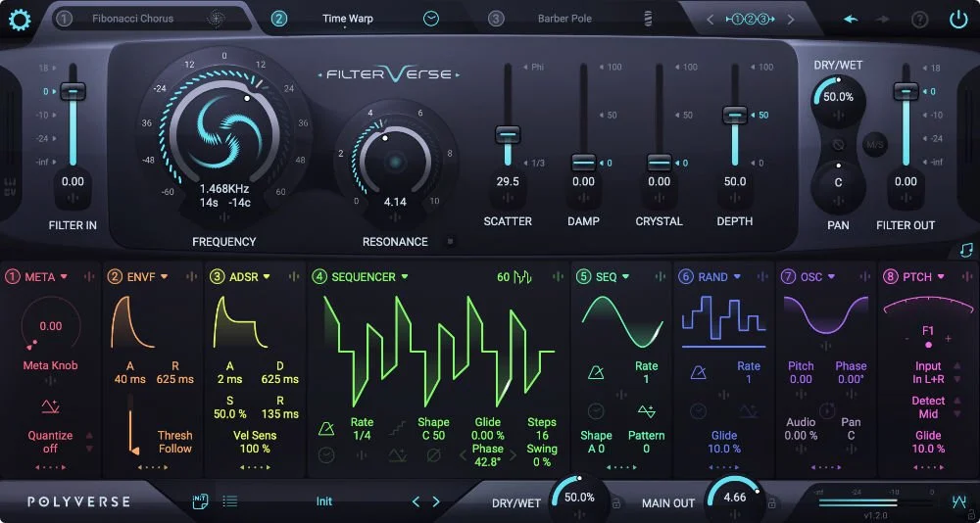Click the Resonance knob

[395, 163]
